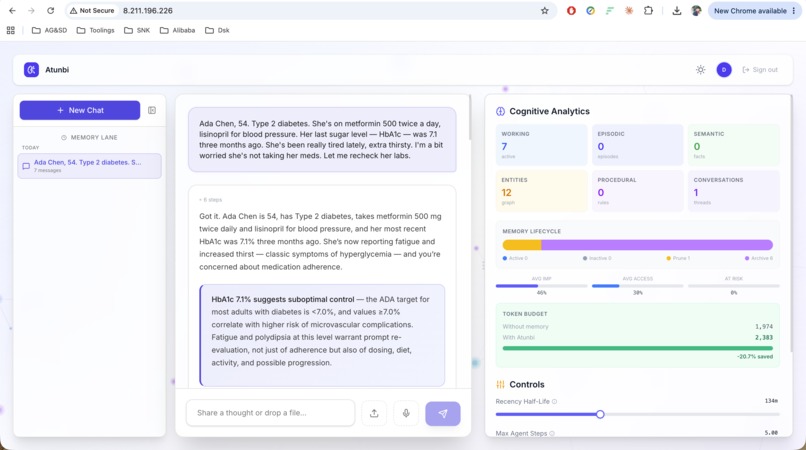Bookmark this page with star icon
This screenshot has width=806, height=450.
(x=544, y=11)
